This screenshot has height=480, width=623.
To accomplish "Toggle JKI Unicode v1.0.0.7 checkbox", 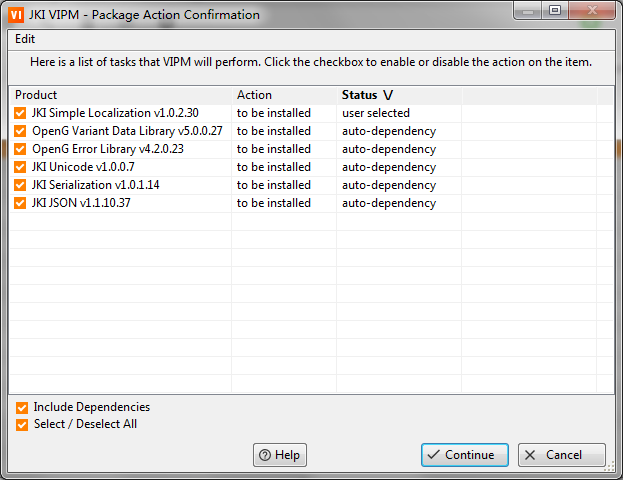I will (20, 167).
